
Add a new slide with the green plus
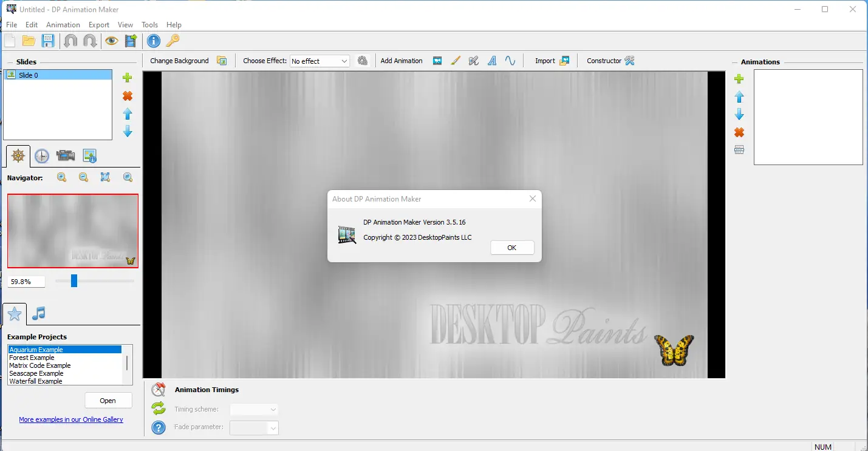coord(127,78)
